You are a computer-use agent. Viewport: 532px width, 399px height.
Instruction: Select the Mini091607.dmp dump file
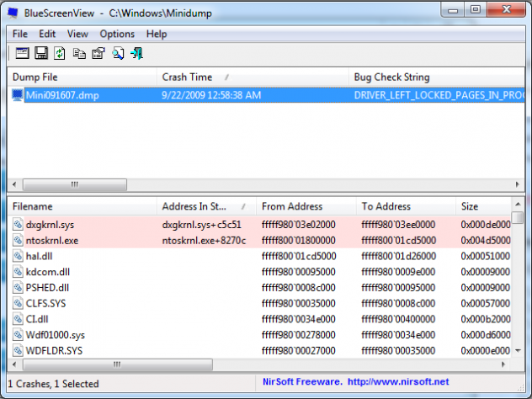(61, 95)
